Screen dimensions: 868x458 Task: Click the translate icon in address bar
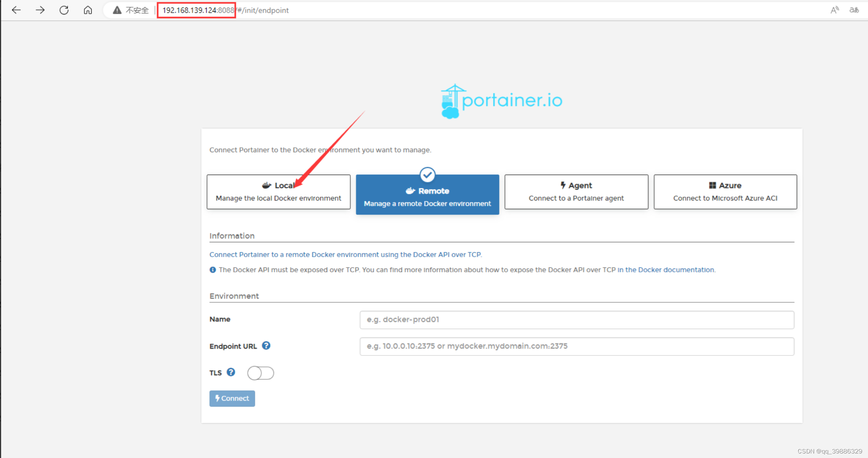click(x=854, y=10)
